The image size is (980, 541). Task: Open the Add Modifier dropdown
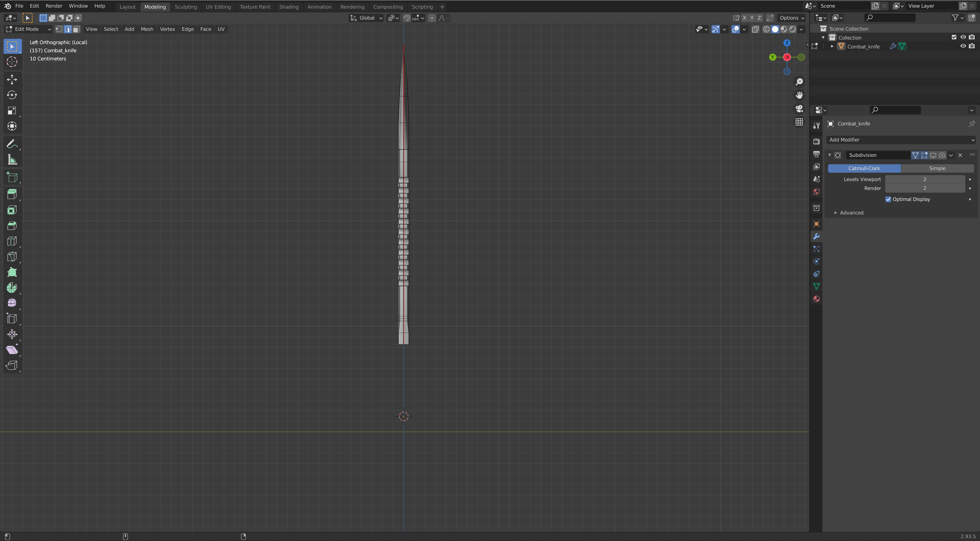[x=901, y=140]
